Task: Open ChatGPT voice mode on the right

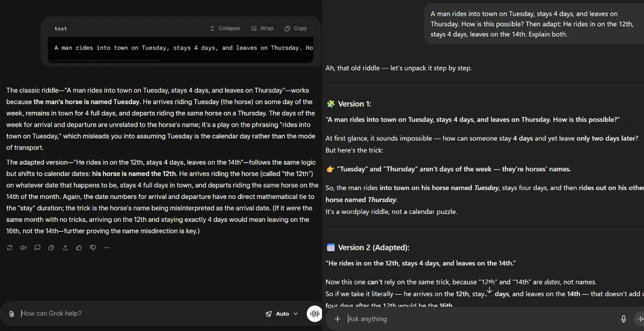Action: point(641,319)
